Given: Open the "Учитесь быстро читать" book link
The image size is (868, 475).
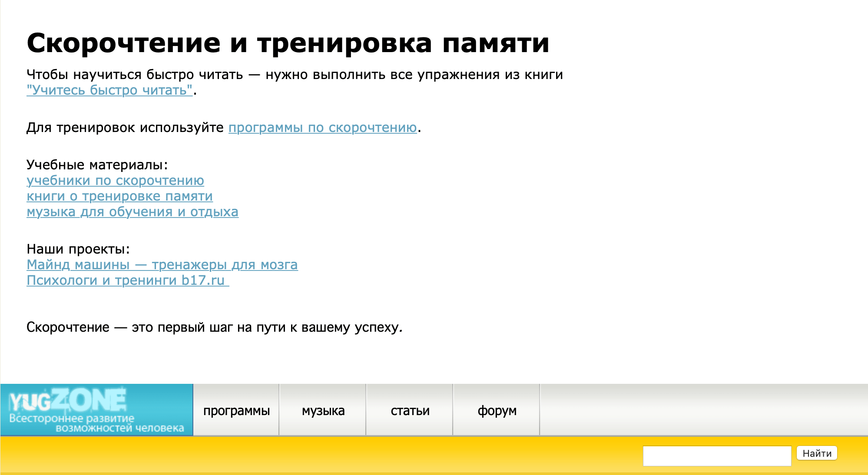Looking at the screenshot, I should tap(109, 90).
